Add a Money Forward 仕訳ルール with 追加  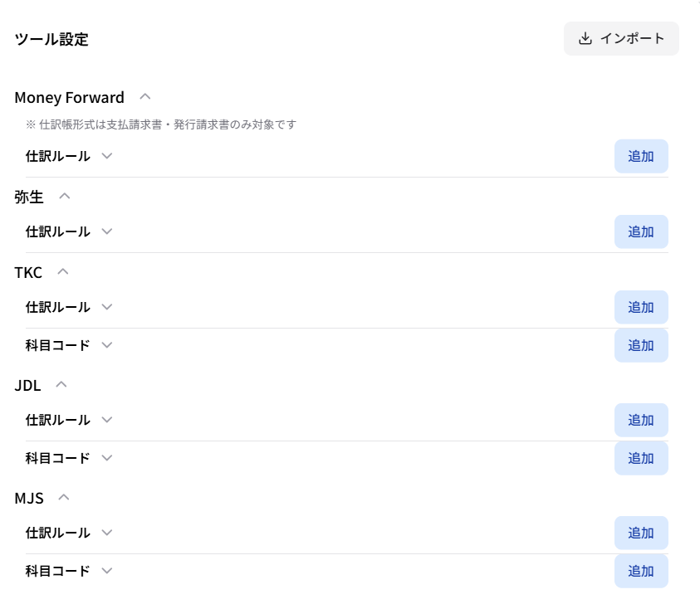tap(641, 156)
